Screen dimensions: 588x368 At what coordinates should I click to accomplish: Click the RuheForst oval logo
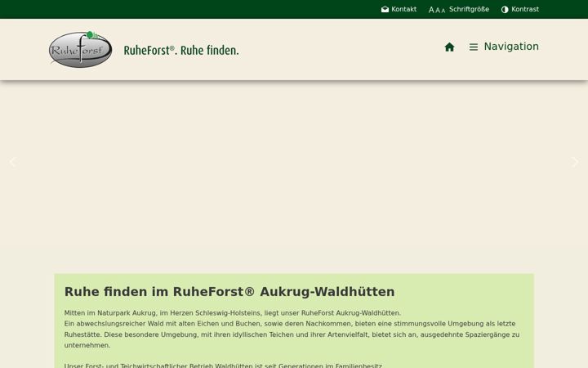[80, 50]
